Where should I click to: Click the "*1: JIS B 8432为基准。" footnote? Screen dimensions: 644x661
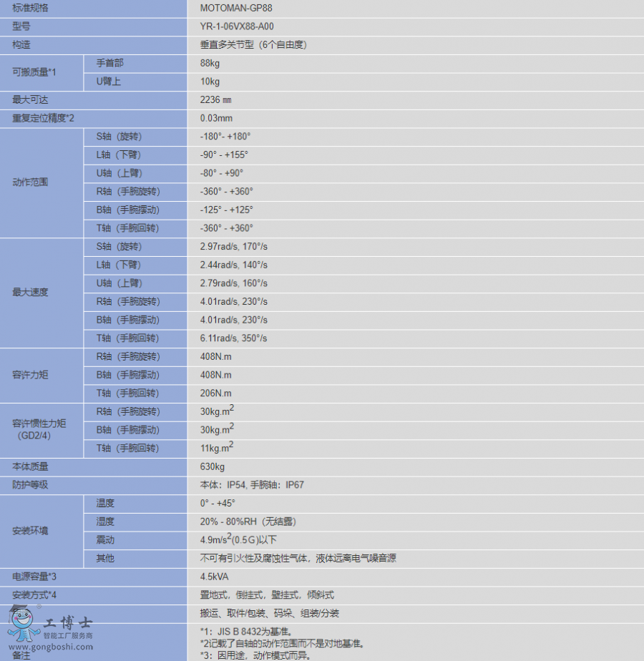point(246,632)
